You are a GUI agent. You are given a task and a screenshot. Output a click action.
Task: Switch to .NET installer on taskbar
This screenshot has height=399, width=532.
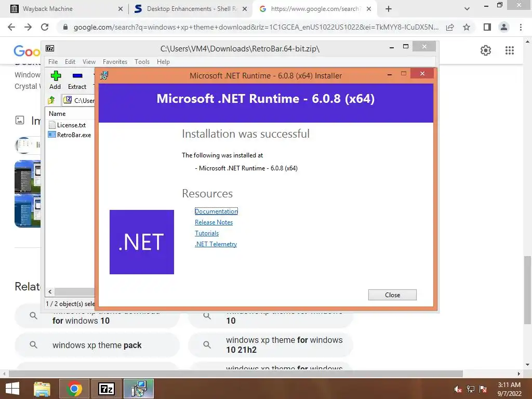139,389
